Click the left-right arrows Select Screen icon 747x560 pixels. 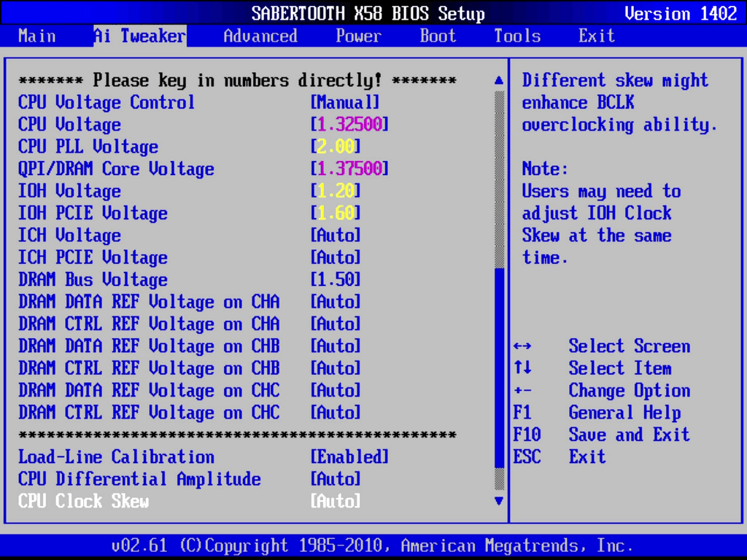click(522, 346)
